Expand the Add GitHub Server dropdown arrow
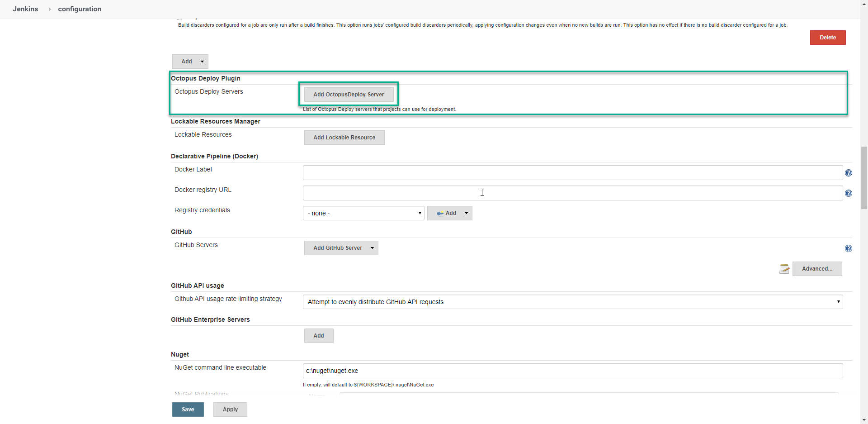Screen dimensions: 868x424 pyautogui.click(x=372, y=248)
